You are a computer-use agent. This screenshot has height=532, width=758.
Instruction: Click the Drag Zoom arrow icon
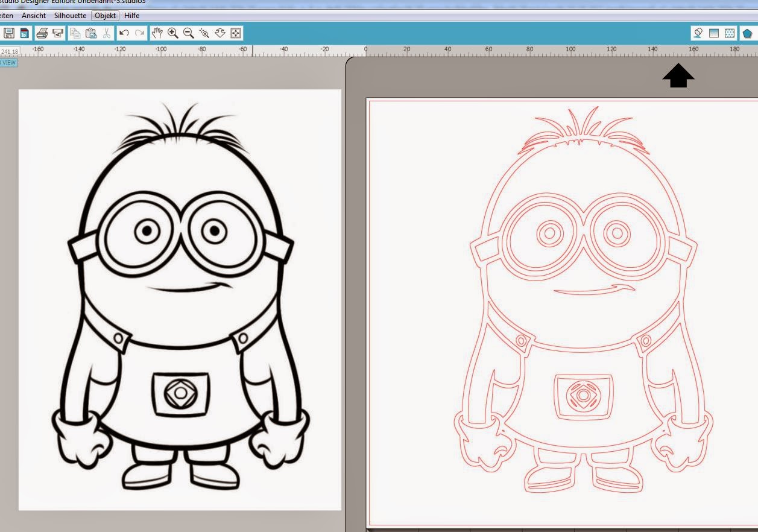220,33
